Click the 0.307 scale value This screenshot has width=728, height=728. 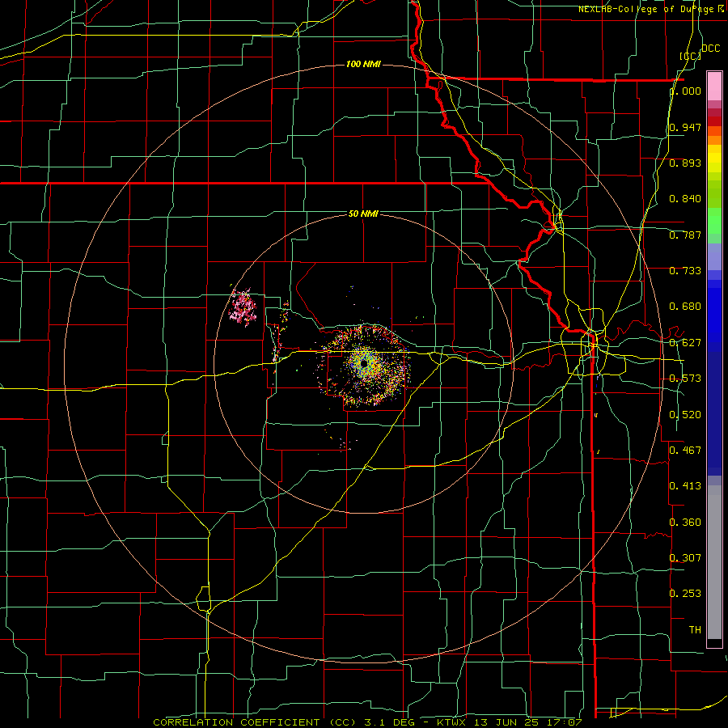click(685, 557)
